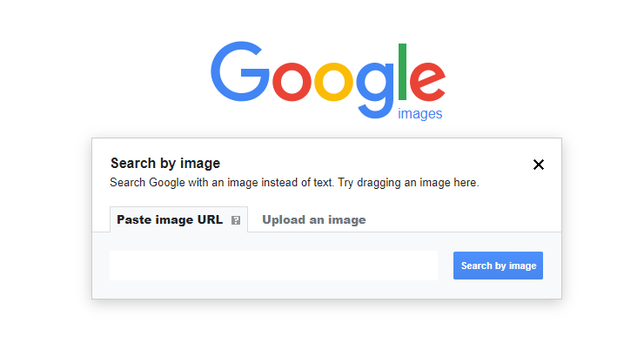The height and width of the screenshot is (350, 644).
Task: Switch to the Upload an image tab
Action: 314,219
